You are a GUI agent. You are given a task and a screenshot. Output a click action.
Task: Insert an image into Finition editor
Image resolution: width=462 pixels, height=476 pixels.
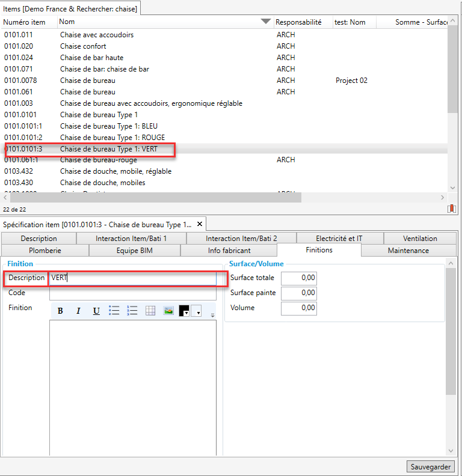tap(168, 311)
